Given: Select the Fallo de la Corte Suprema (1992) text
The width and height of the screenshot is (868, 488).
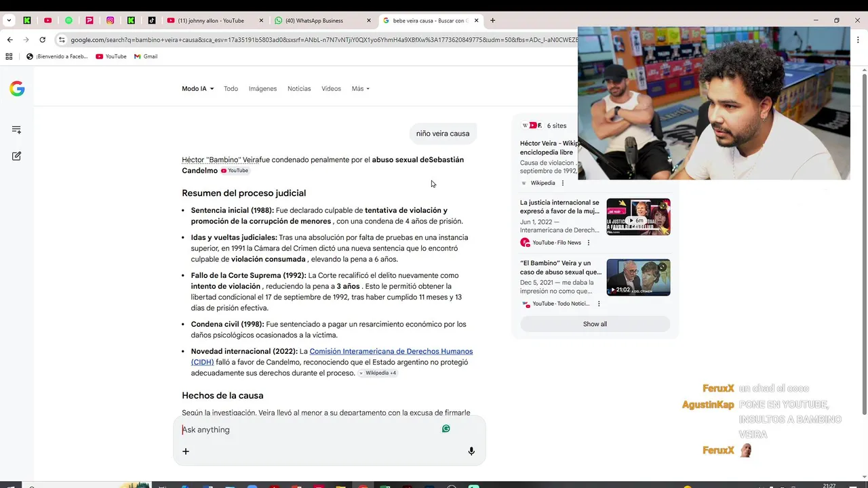Looking at the screenshot, I should (x=249, y=276).
